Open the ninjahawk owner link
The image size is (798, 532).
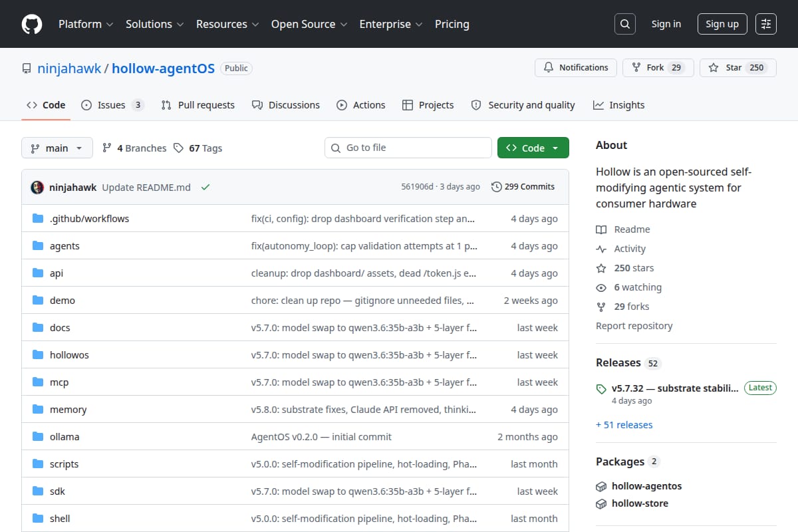69,68
